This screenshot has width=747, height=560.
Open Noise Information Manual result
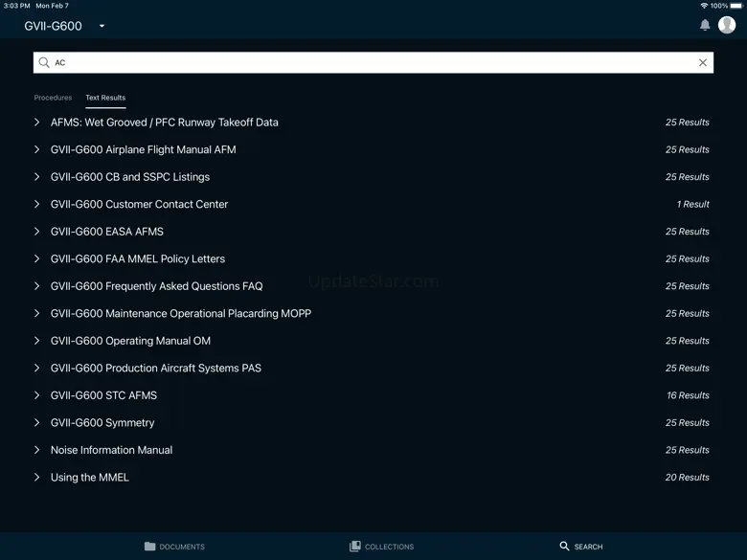coord(111,450)
